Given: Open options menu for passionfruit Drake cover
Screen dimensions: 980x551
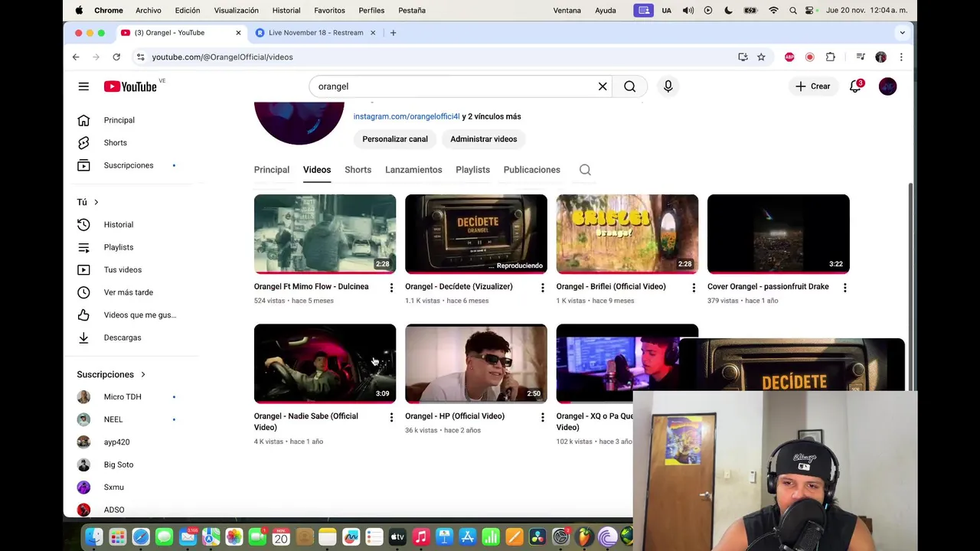Looking at the screenshot, I should [x=844, y=288].
